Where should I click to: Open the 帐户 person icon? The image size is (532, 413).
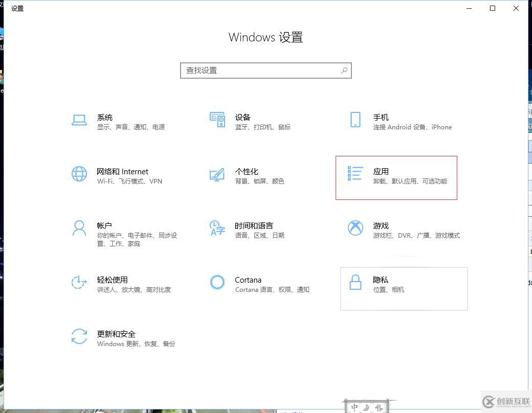(79, 228)
